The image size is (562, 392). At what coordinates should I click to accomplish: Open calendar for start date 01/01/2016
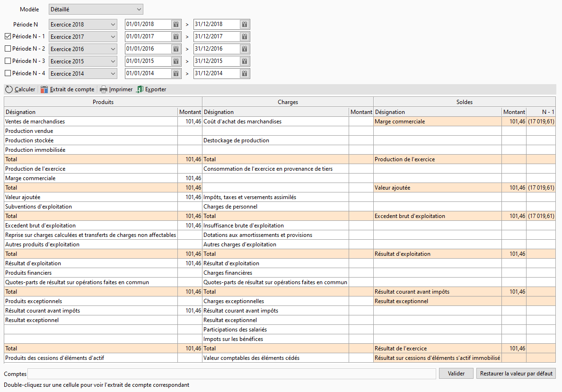(x=176, y=49)
